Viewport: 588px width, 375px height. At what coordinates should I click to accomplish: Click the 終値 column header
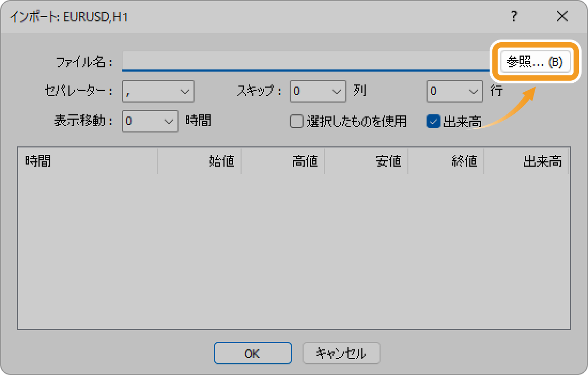click(x=446, y=161)
